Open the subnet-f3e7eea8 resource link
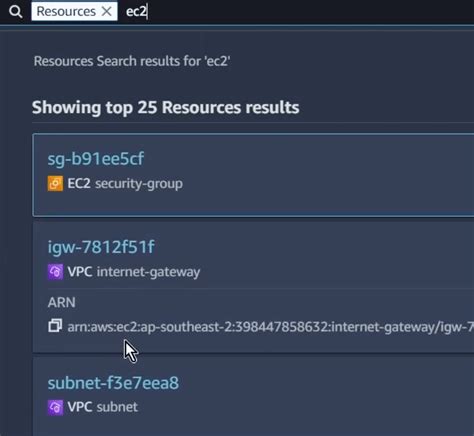This screenshot has width=474, height=436. pos(113,383)
